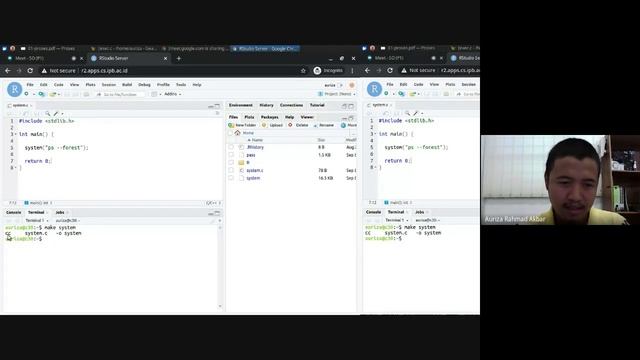Click the New Folder button

point(242,125)
